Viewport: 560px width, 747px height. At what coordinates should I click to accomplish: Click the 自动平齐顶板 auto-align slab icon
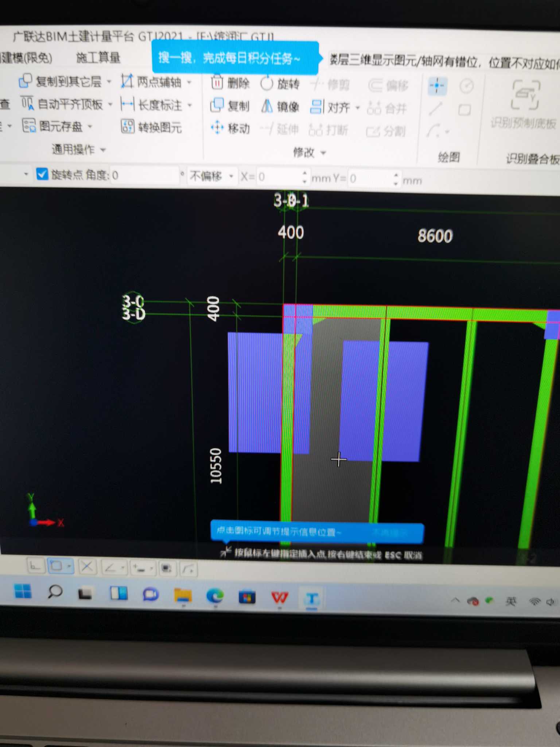coord(27,103)
